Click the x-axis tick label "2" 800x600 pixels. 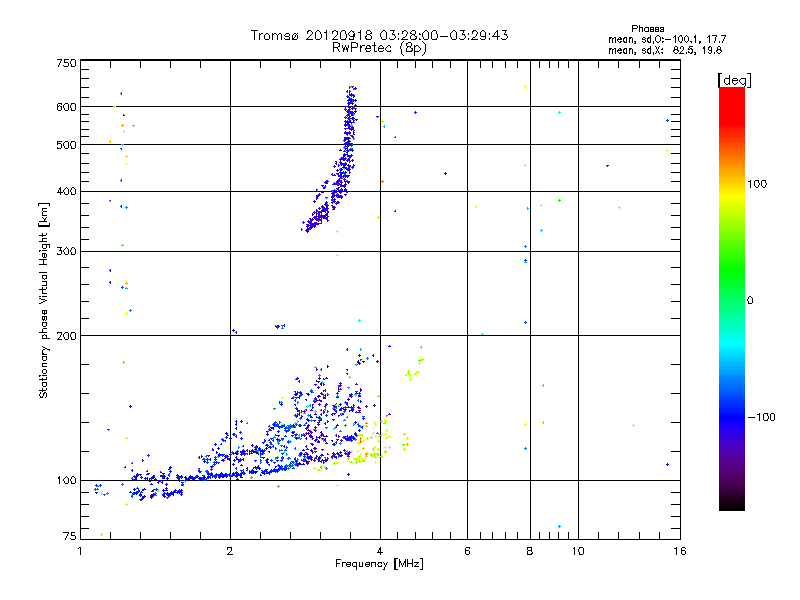[x=230, y=551]
